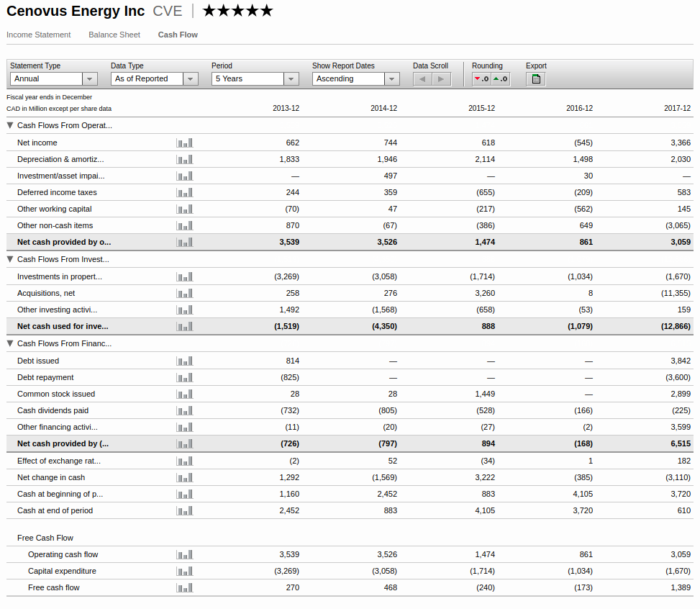Open chart icon for Investments in propert... row
This screenshot has width=700, height=609.
pyautogui.click(x=185, y=277)
